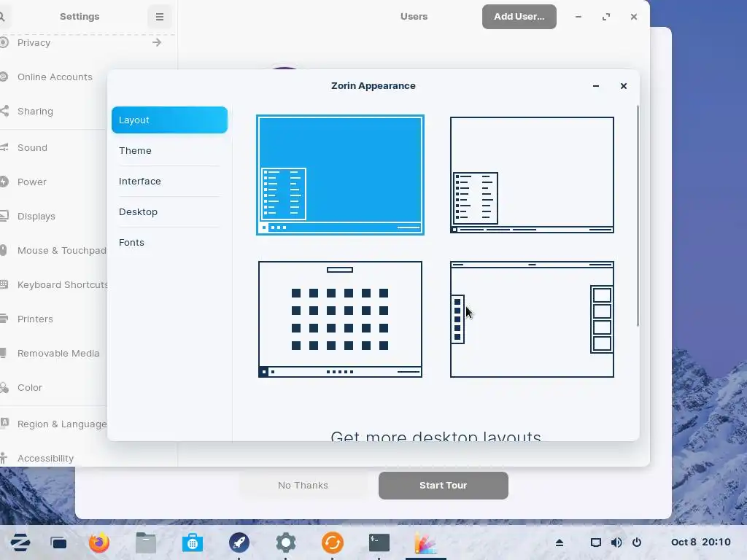Open Mouse & Touchpad settings
This screenshot has width=747, height=560.
(53, 251)
